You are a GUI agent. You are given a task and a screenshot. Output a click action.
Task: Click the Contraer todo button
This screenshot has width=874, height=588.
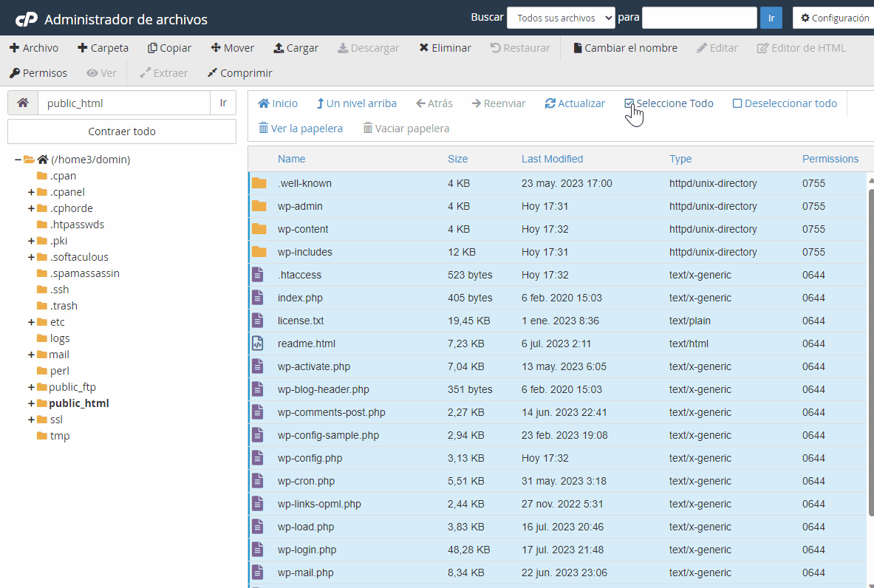[x=122, y=131]
